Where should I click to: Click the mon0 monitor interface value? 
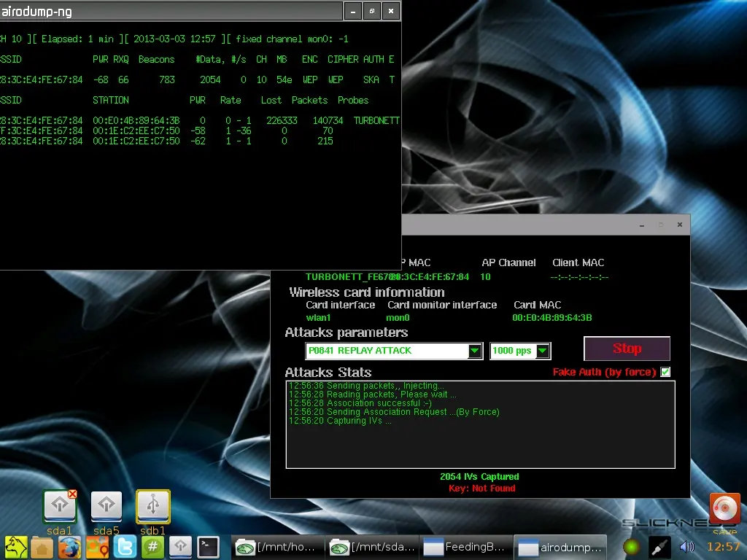click(x=398, y=318)
